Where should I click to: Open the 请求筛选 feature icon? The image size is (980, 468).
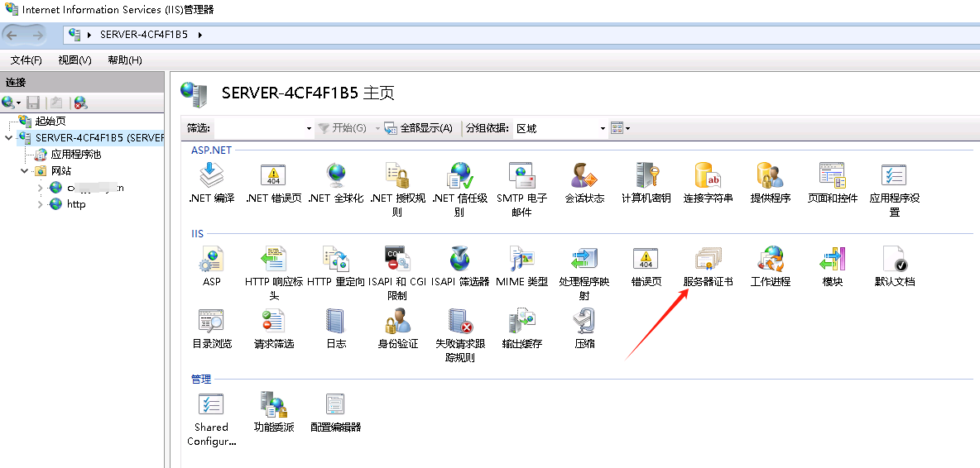tap(273, 321)
